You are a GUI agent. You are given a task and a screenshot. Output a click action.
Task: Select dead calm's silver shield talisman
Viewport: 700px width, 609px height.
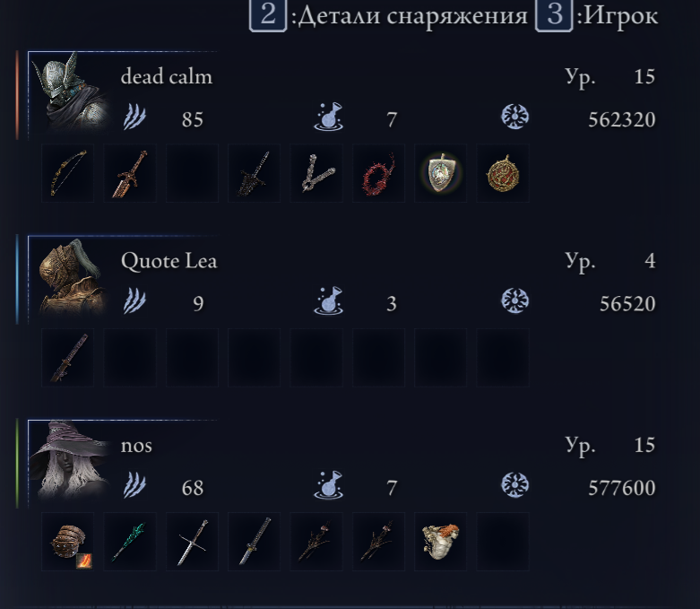click(x=441, y=173)
